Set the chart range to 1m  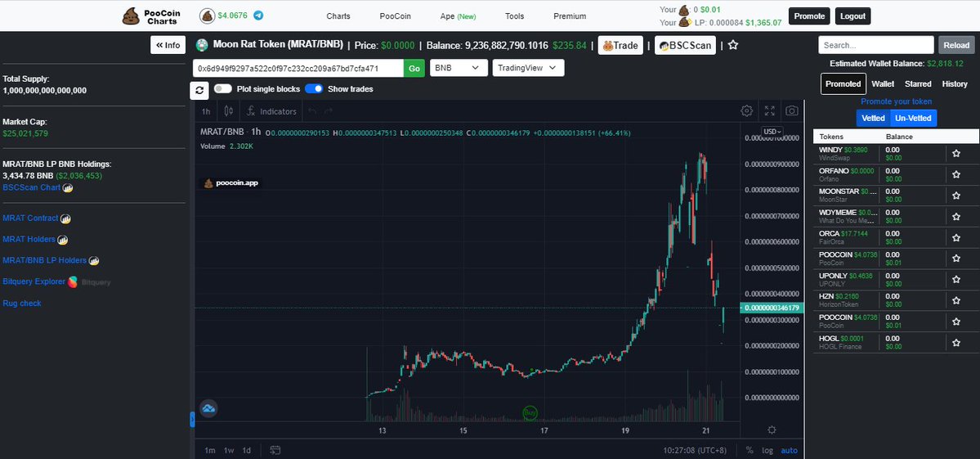[x=210, y=450]
